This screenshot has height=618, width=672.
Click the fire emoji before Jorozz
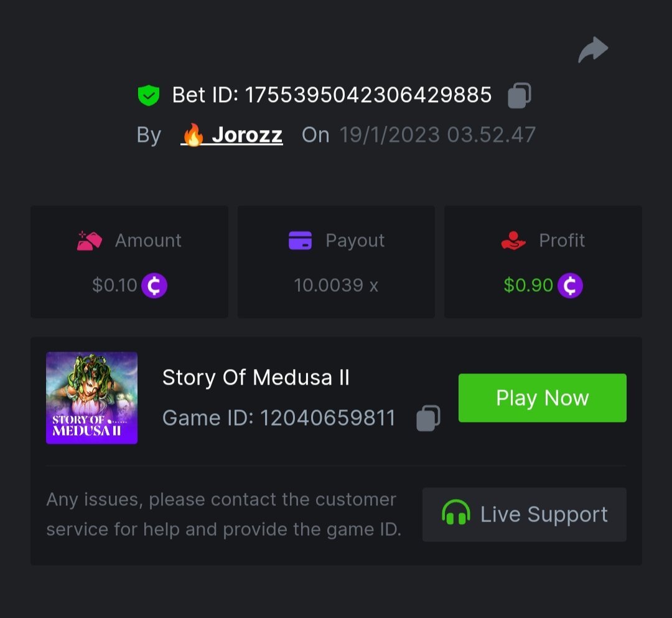(x=194, y=135)
